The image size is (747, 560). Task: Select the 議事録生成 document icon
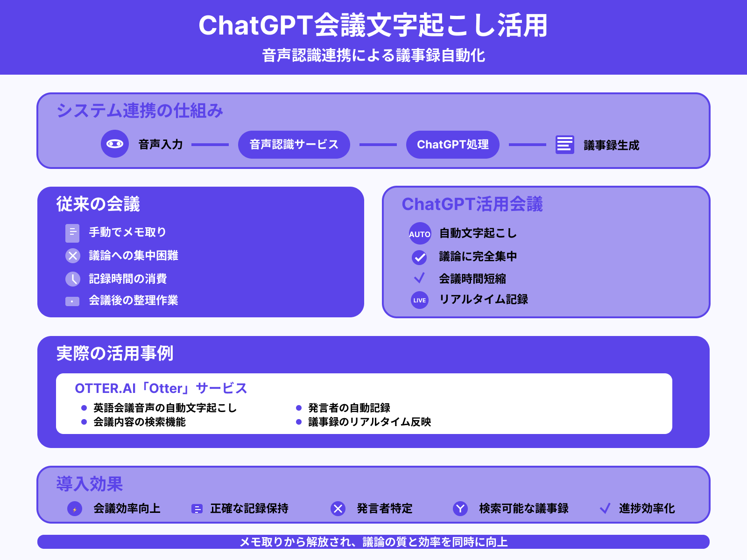pos(564,145)
